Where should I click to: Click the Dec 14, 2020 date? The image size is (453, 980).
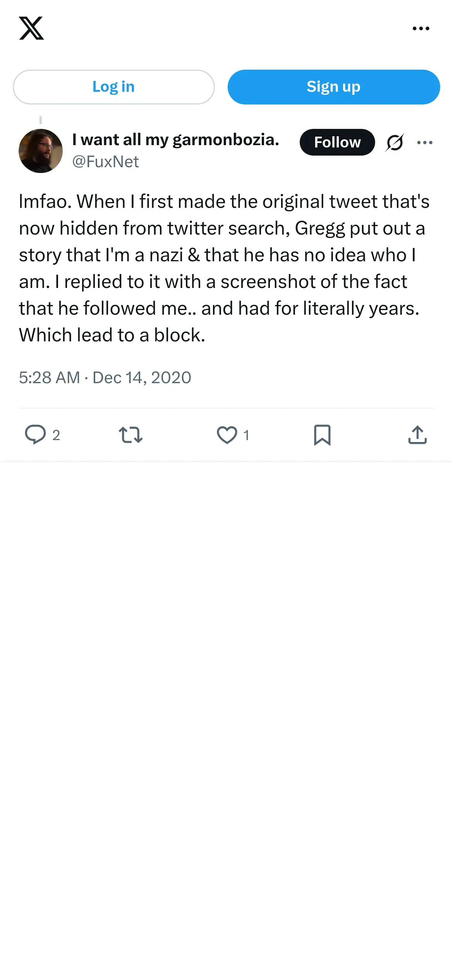tap(142, 378)
